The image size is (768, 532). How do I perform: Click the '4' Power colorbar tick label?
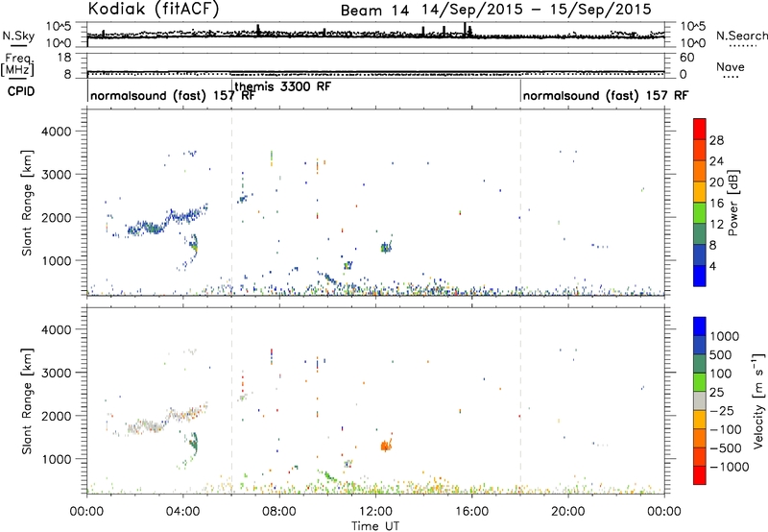click(x=712, y=266)
